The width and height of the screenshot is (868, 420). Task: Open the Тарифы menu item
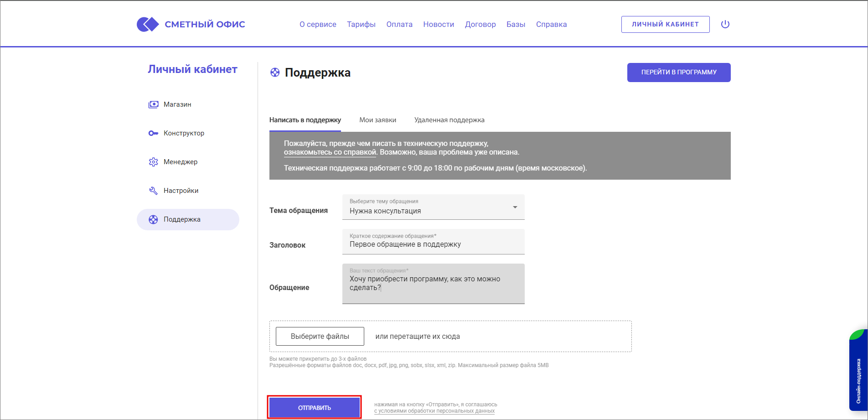[x=361, y=24]
